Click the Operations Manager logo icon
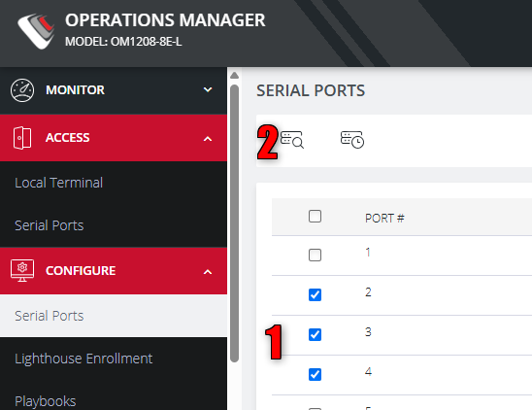The height and width of the screenshot is (410, 532). point(36,30)
